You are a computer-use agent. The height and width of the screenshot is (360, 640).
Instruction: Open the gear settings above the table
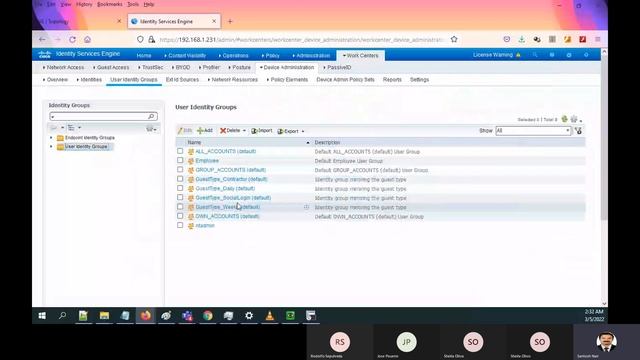point(574,119)
